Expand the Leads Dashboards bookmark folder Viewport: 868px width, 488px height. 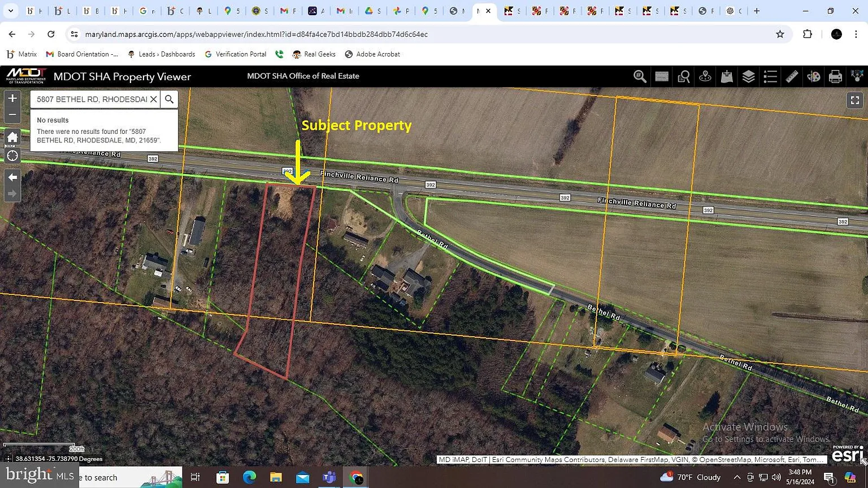pos(167,54)
